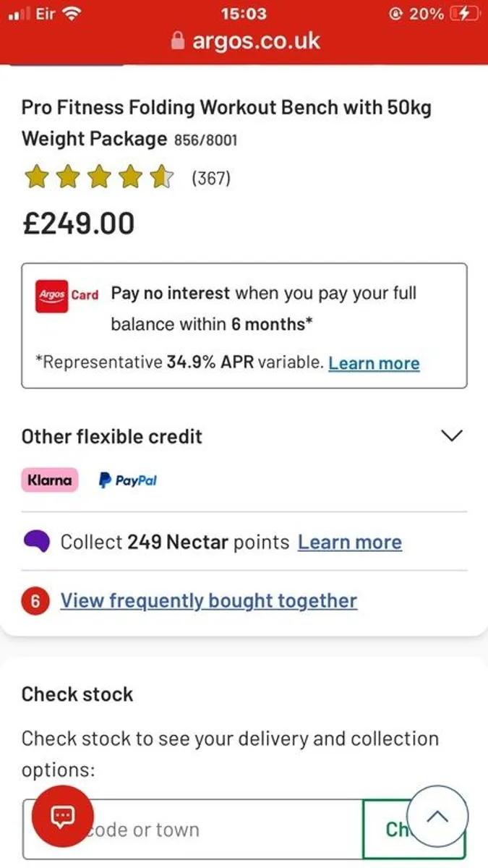The image size is (488, 868).
Task: Tap the PayPal logo
Action: tap(128, 480)
